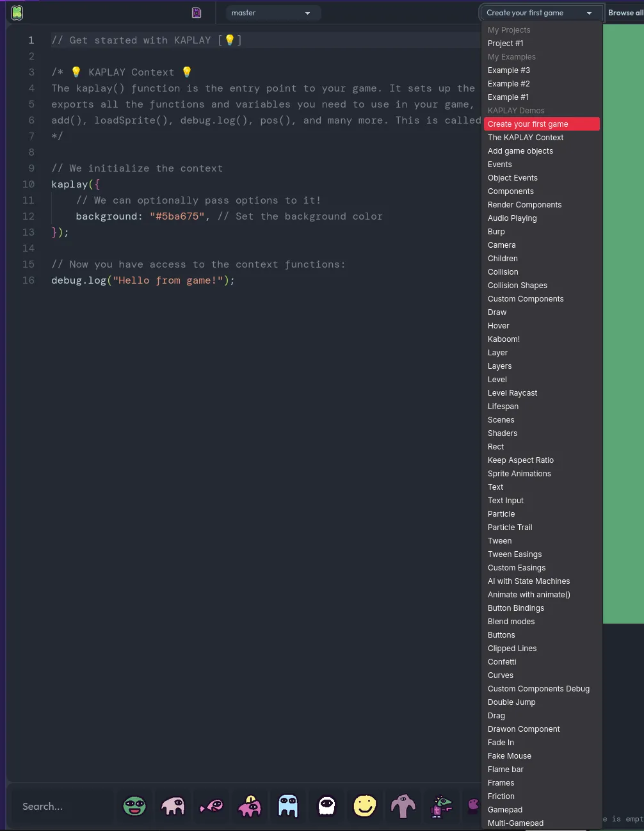Select the pink fish sprite asset
The image size is (644, 831).
[211, 806]
